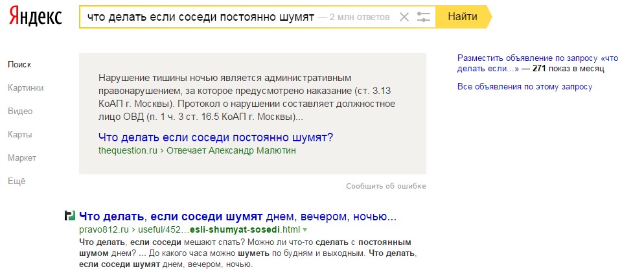The width and height of the screenshot is (644, 278).
Task: Expand the Ещё menu
Action: pyautogui.click(x=16, y=181)
